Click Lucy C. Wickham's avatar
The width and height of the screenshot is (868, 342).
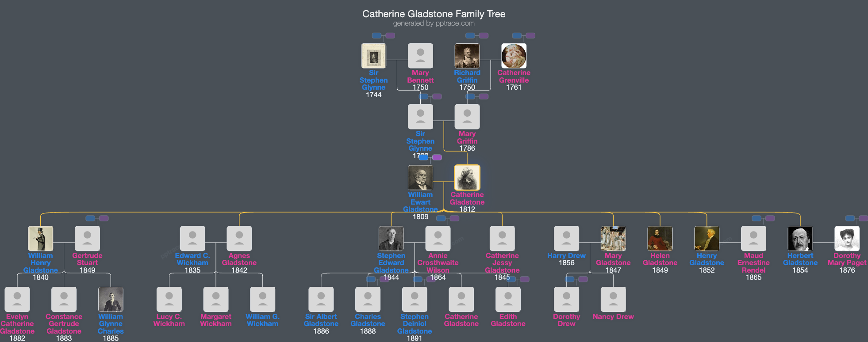pos(169,300)
